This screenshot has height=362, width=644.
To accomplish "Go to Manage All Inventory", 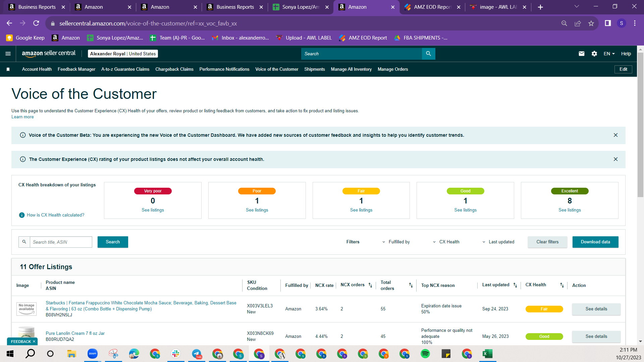I will pos(351,69).
